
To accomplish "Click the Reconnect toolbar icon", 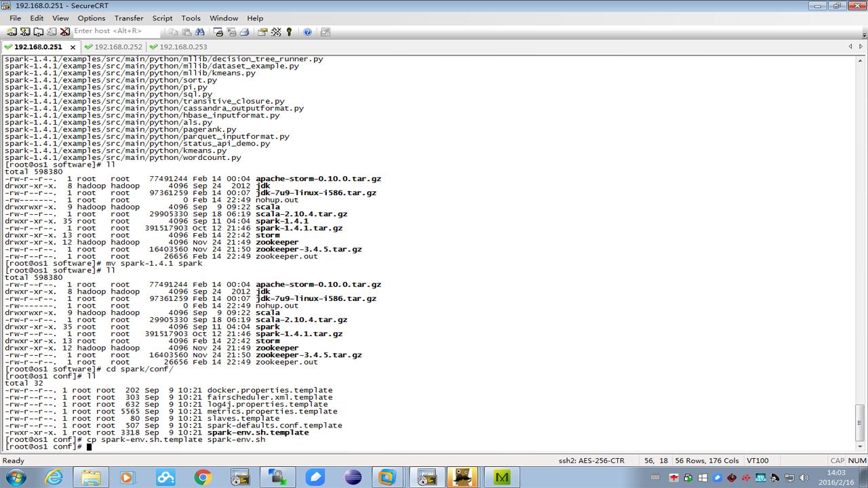I will point(52,32).
